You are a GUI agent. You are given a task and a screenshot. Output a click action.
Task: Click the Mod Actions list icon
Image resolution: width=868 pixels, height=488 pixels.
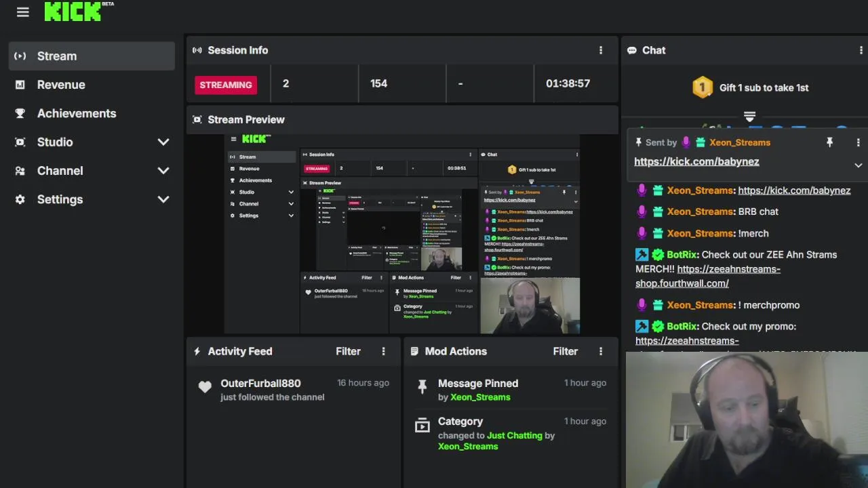point(414,351)
